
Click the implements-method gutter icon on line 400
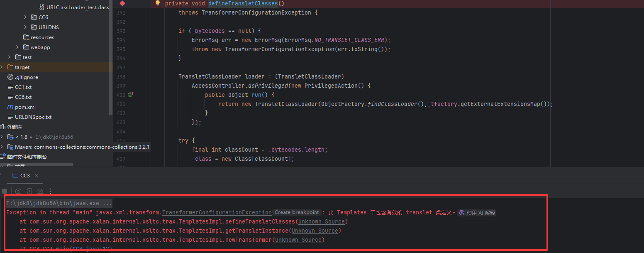click(130, 95)
